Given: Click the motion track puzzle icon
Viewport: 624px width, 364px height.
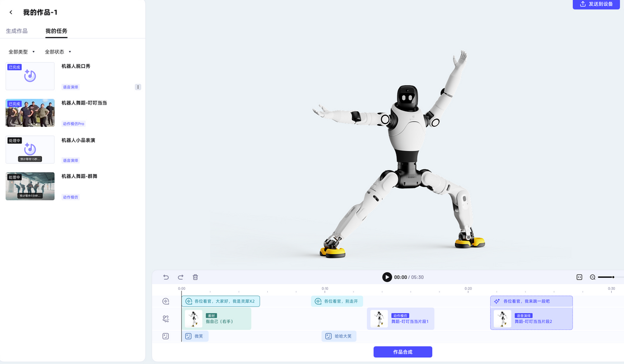Looking at the screenshot, I should [166, 319].
